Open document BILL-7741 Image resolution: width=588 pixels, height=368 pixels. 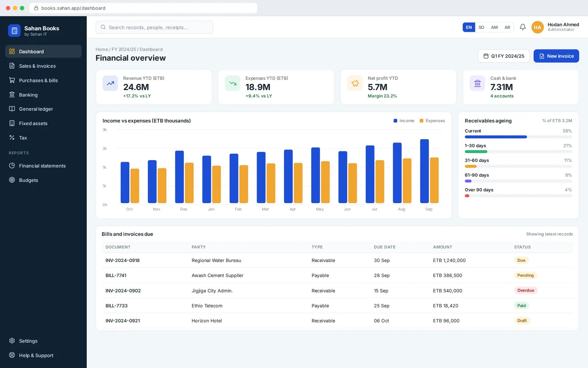[x=116, y=275]
